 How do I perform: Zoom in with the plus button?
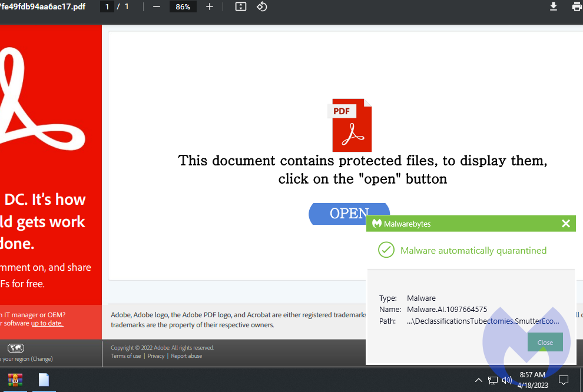[210, 6]
